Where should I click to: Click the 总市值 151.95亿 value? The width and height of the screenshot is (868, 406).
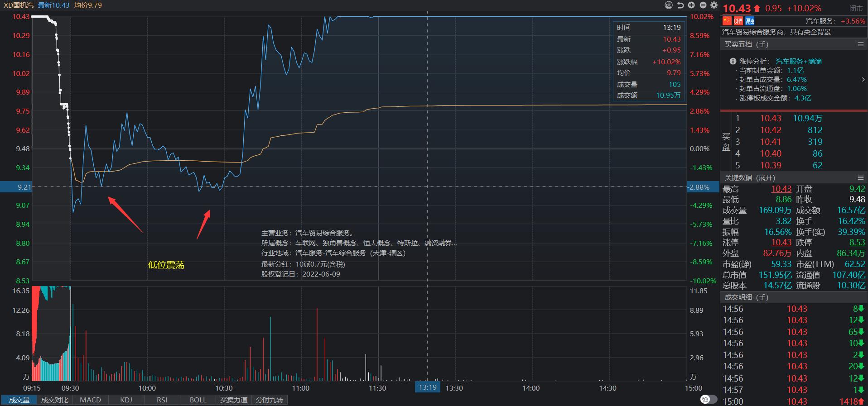[x=775, y=275]
